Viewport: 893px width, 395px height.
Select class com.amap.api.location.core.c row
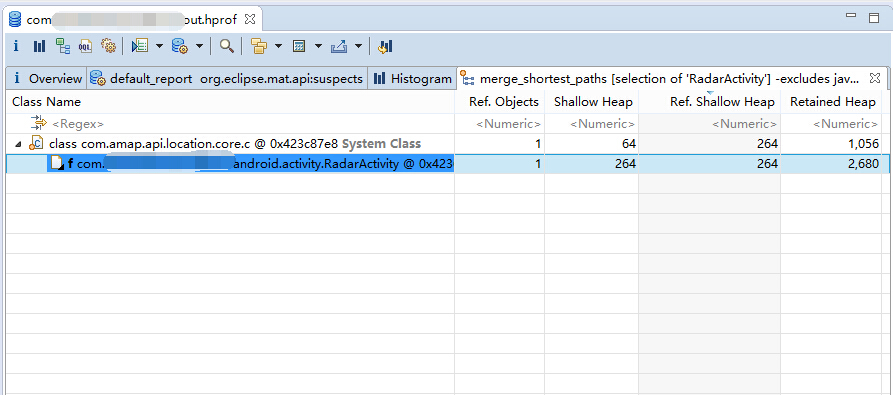448,144
